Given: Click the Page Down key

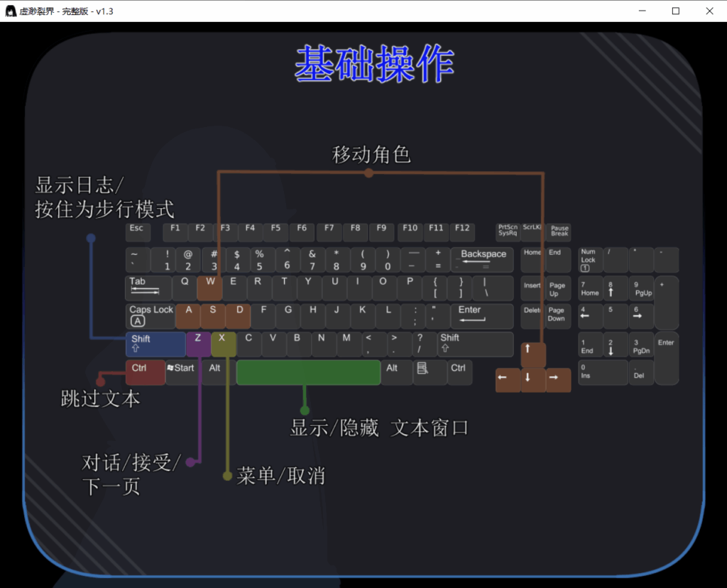Looking at the screenshot, I should 558,316.
